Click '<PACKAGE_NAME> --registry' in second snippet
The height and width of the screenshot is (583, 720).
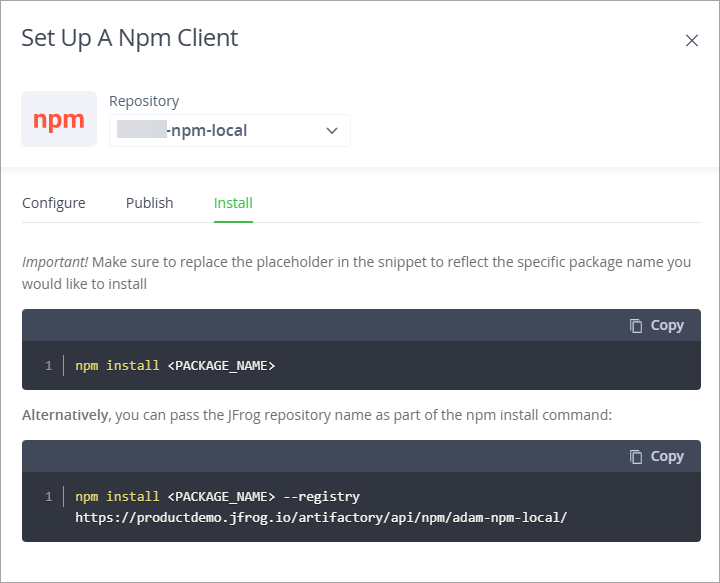point(264,497)
